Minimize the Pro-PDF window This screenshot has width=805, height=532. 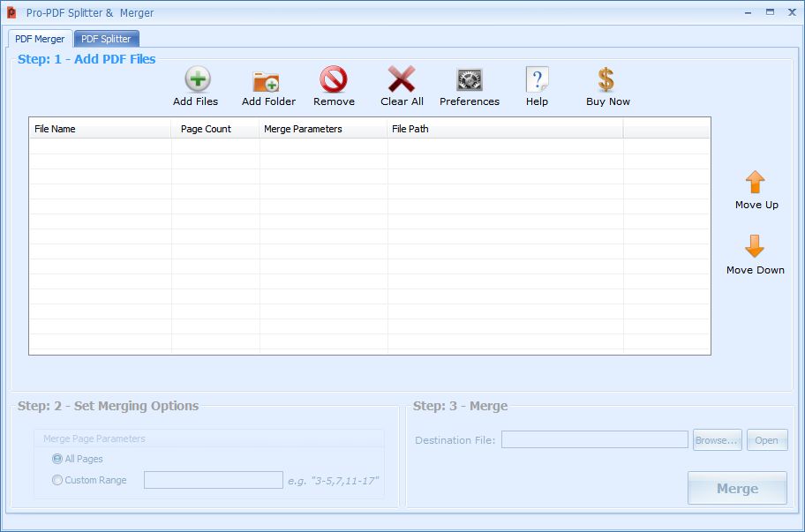pos(748,12)
